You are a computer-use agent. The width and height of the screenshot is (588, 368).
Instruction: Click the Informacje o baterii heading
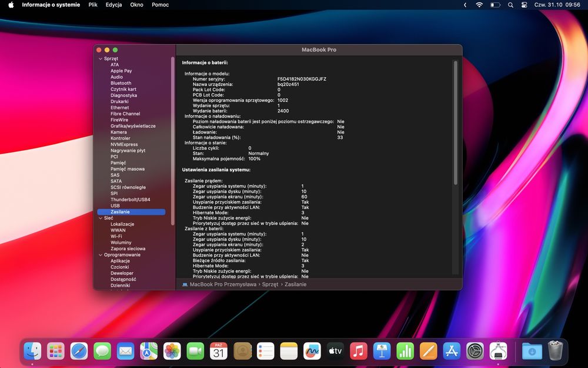tap(205, 63)
